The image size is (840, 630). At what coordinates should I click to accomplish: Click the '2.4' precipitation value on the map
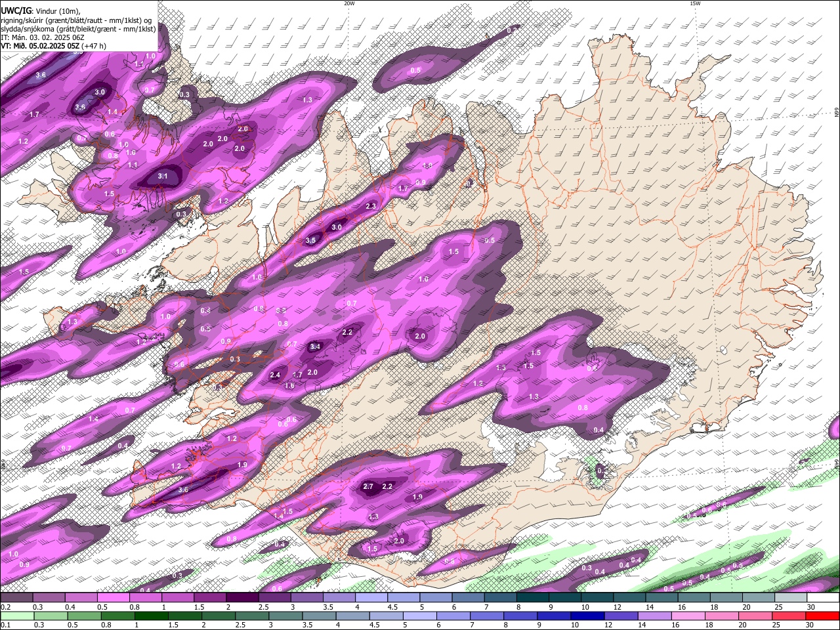[x=275, y=375]
